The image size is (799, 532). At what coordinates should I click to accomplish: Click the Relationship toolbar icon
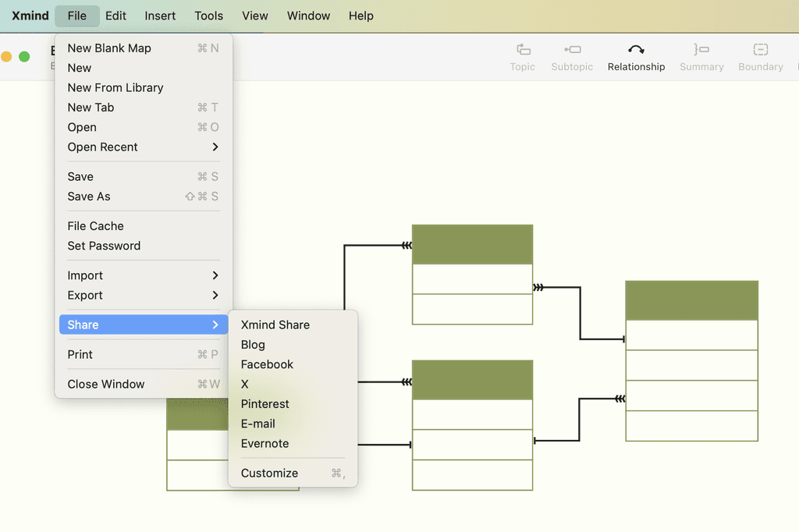(636, 56)
